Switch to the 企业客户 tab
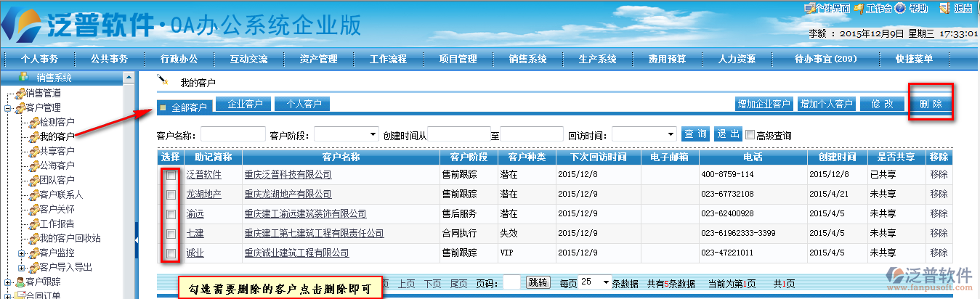 245,104
